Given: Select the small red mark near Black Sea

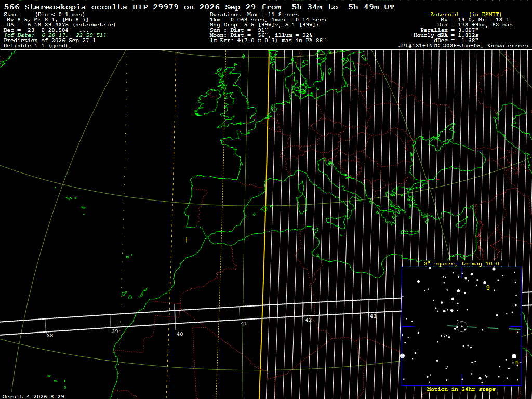Looking at the screenshot, I should tap(438, 180).
